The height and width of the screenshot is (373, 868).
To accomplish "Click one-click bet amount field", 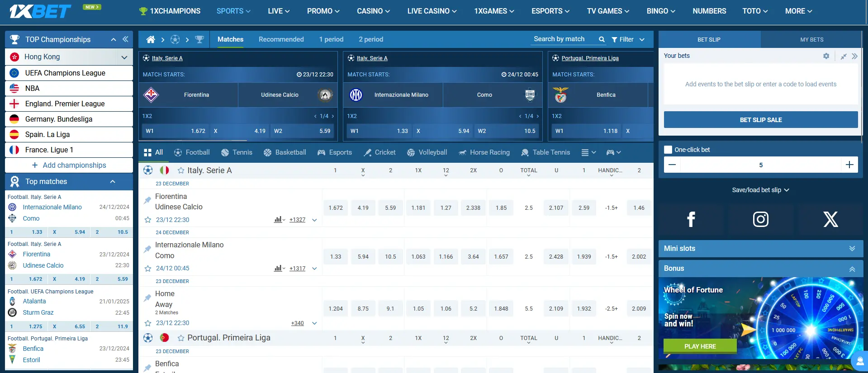I will [761, 165].
